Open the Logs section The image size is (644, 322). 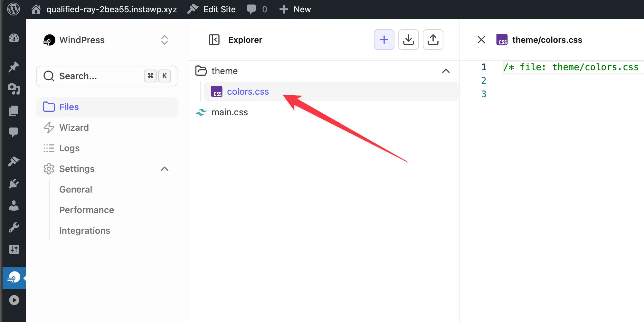coord(107,148)
